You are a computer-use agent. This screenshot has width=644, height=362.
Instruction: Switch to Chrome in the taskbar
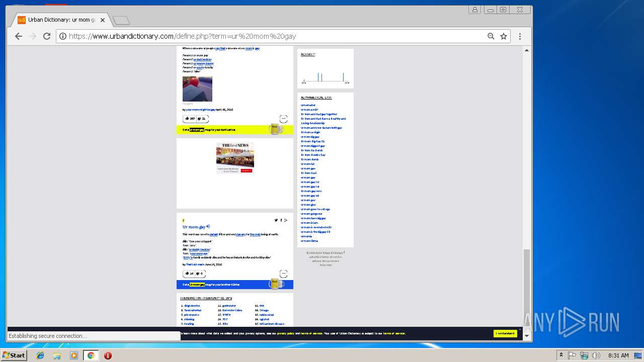tap(91, 355)
